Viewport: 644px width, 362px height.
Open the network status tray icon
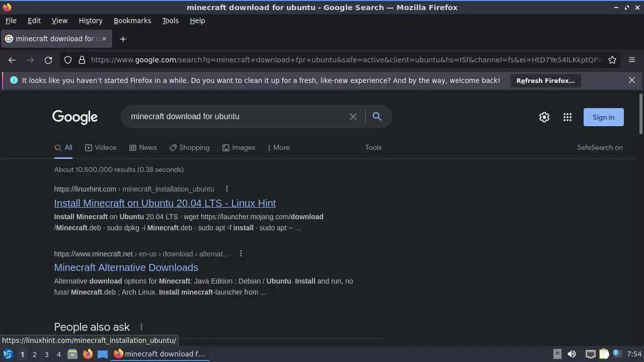coord(590,354)
